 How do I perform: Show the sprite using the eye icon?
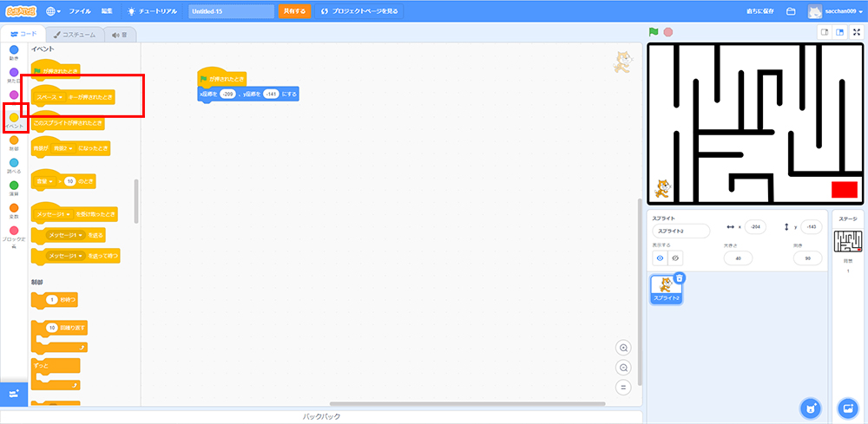click(x=660, y=258)
